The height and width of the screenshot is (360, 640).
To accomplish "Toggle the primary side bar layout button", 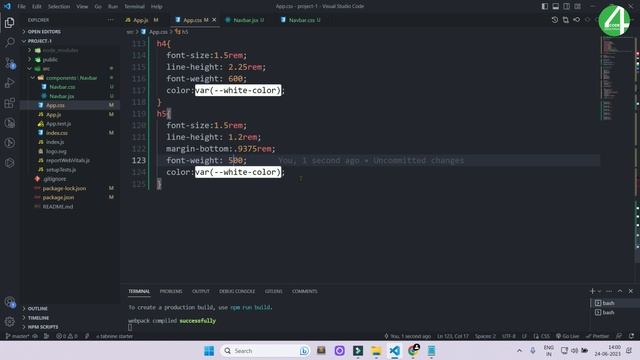I will [x=545, y=6].
